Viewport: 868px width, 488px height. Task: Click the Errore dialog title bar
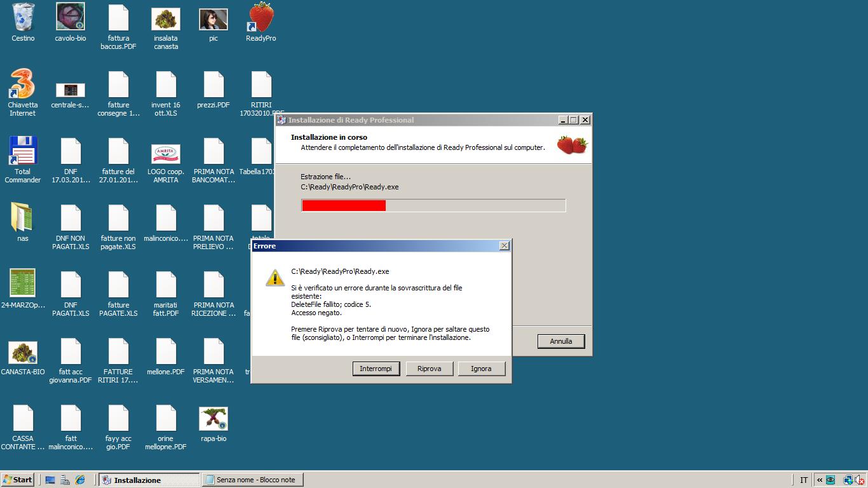(x=381, y=246)
